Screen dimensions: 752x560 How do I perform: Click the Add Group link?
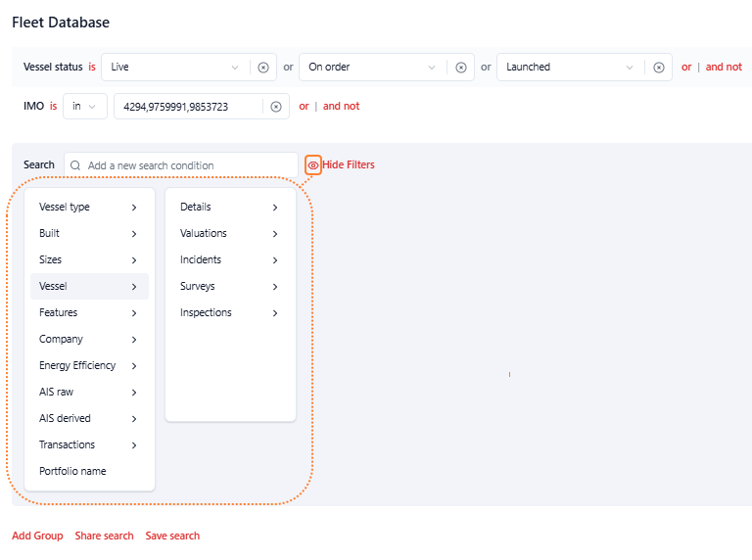(x=37, y=536)
